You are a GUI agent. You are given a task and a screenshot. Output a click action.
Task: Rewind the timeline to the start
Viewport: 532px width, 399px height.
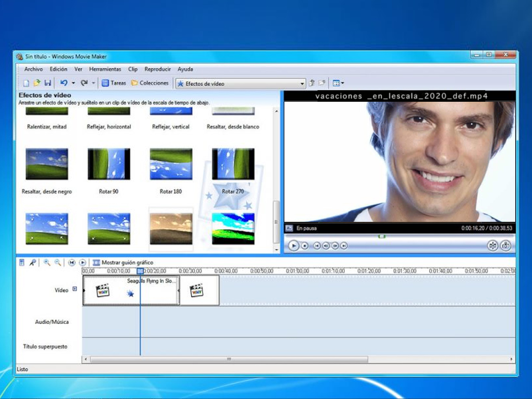71,263
